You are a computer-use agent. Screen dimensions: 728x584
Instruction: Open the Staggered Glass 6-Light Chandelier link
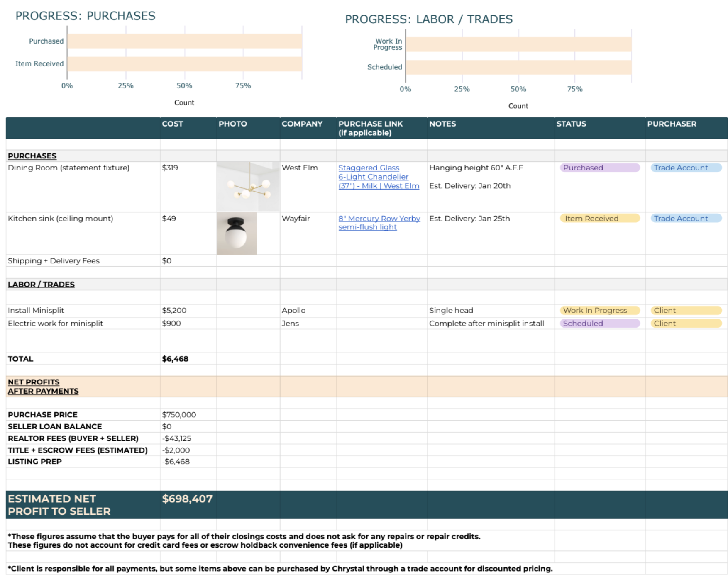[x=379, y=177]
